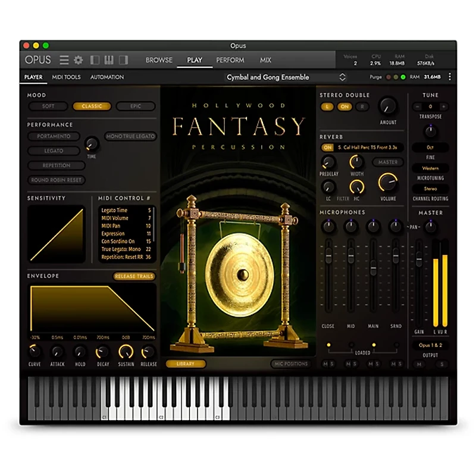Open the reverb preset S. Cal Hall dropdown
Viewport: 476px width, 476px height.
368,147
